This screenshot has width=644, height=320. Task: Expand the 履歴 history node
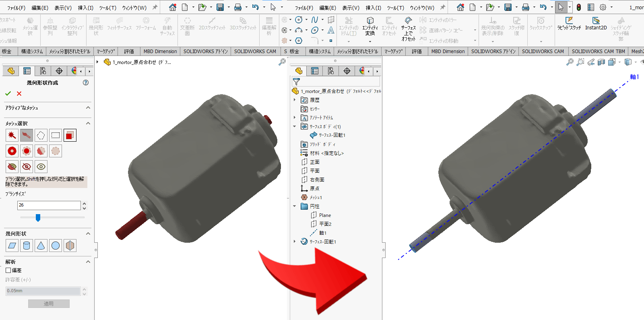pyautogui.click(x=295, y=100)
